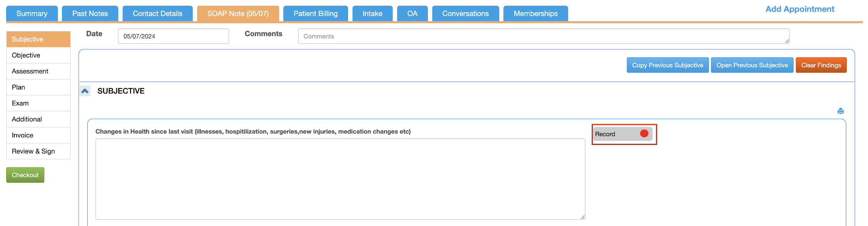Screen dimensions: 868x226
Task: Select Objective in the sidebar
Action: pyautogui.click(x=26, y=55)
